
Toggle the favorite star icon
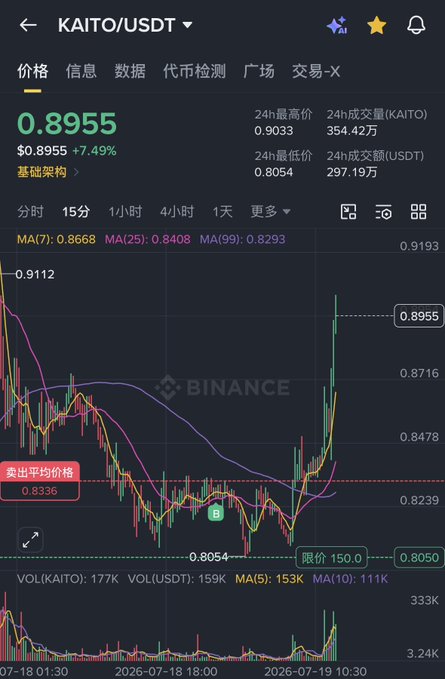(x=377, y=25)
